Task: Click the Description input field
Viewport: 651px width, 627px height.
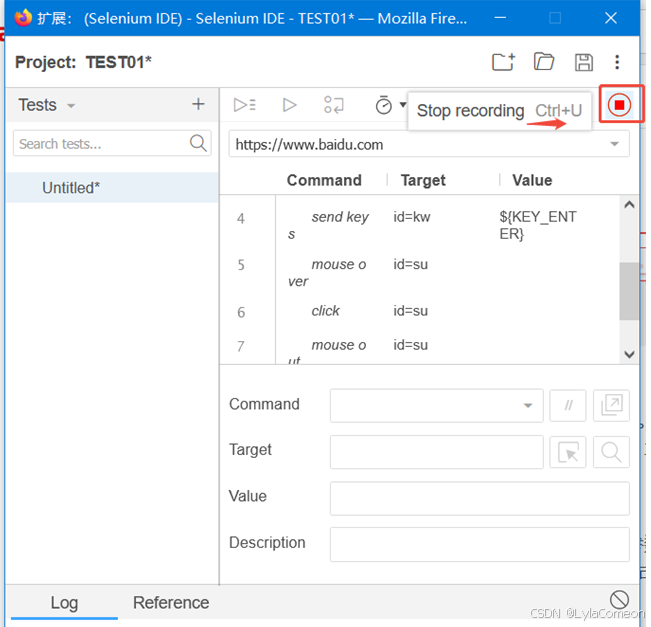Action: click(x=480, y=544)
